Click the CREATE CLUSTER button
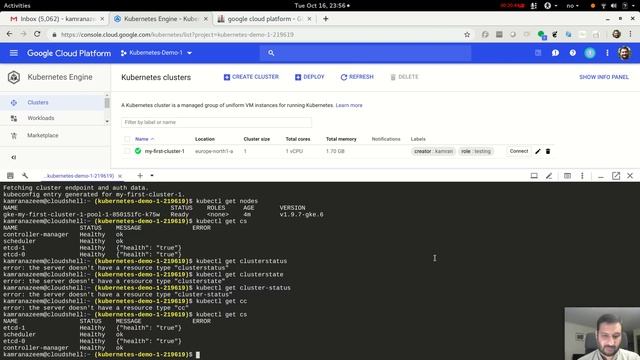Screen dimensions: 640x360 pyautogui.click(x=251, y=77)
